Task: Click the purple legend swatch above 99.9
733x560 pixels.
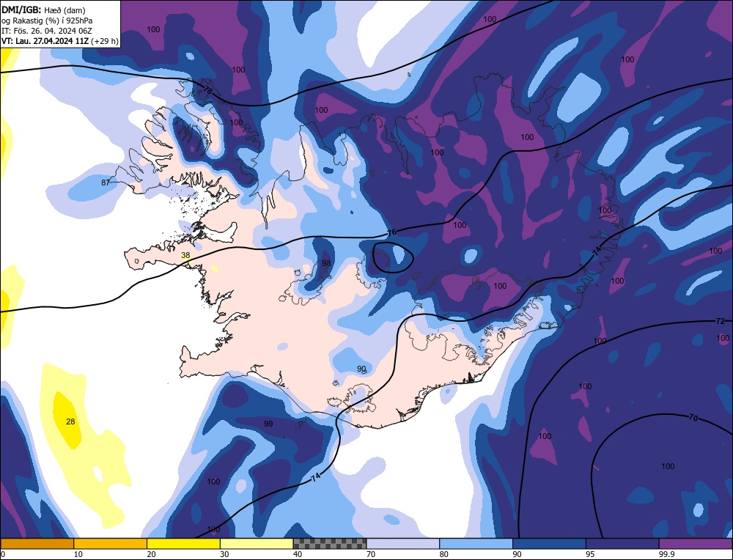Action: 696,544
